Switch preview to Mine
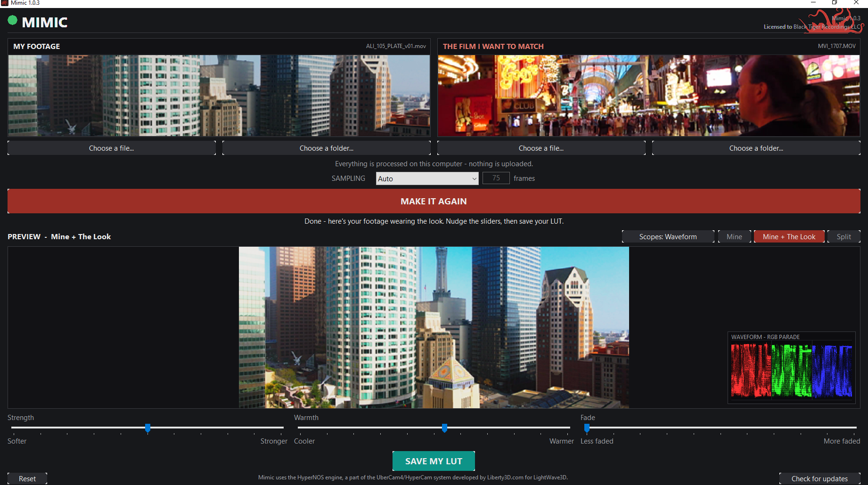The height and width of the screenshot is (485, 868). coord(735,236)
